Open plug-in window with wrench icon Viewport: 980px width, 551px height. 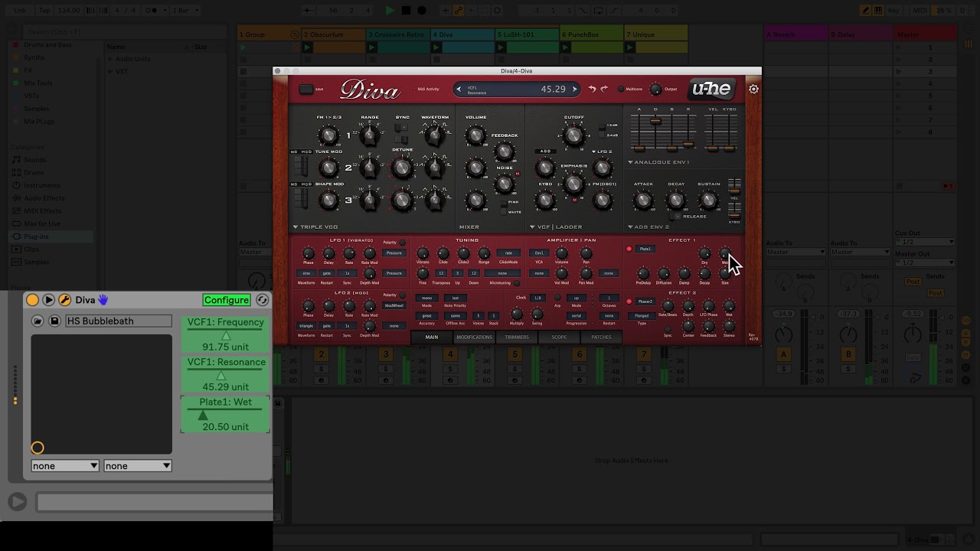65,300
